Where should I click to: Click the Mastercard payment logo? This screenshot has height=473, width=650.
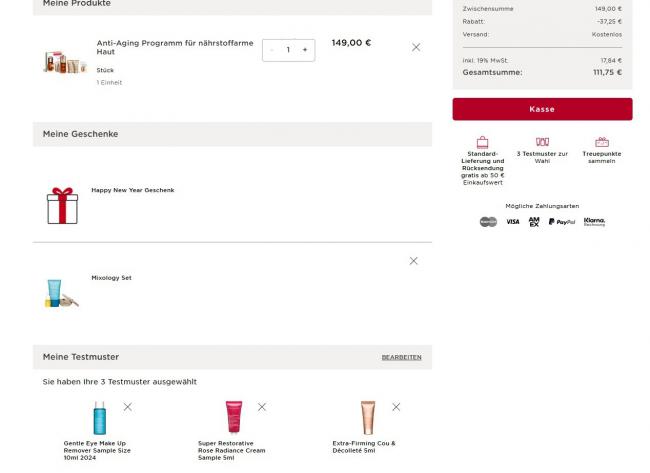pyautogui.click(x=488, y=222)
